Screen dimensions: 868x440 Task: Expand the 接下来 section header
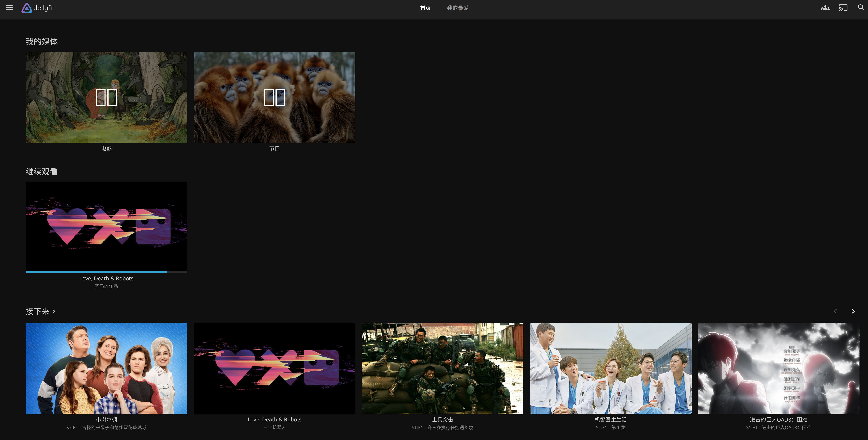tap(40, 311)
